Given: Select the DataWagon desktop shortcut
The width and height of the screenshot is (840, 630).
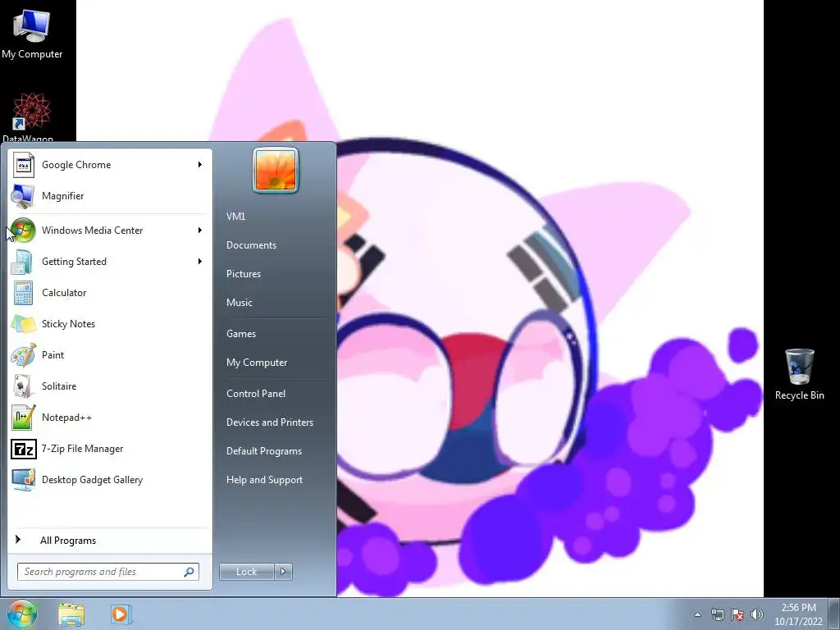Looking at the screenshot, I should tap(31, 116).
